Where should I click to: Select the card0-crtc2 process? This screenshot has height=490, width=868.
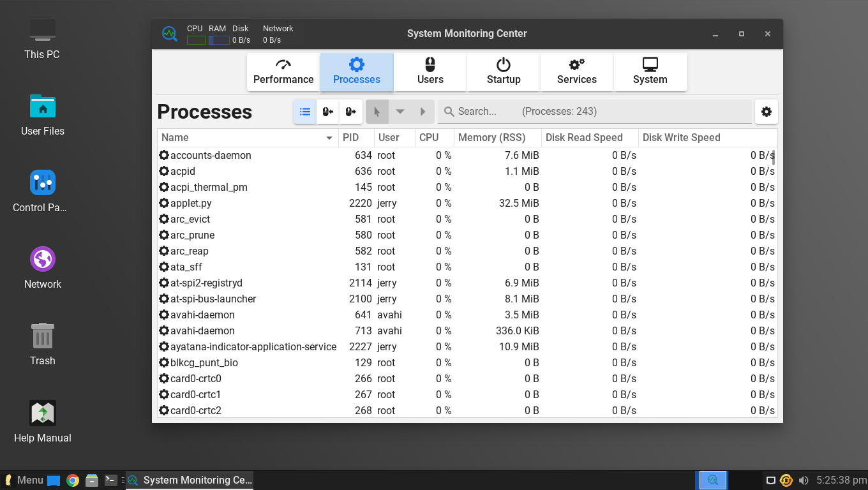coord(467,410)
